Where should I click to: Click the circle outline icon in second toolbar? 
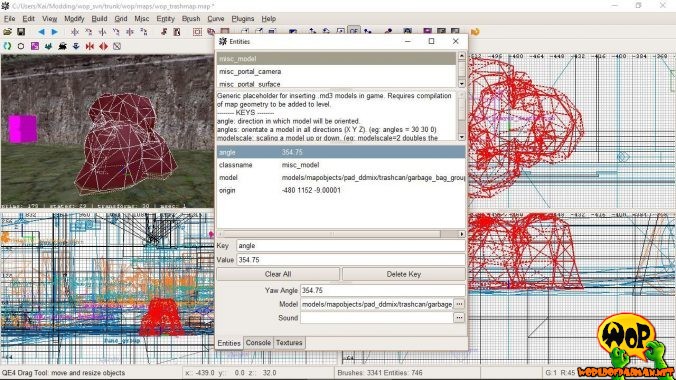point(21,46)
